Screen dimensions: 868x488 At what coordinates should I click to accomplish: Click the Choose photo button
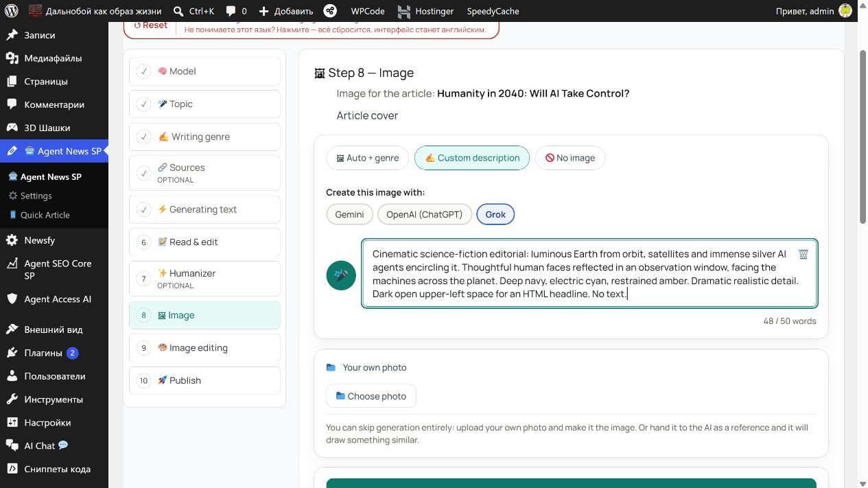(371, 396)
